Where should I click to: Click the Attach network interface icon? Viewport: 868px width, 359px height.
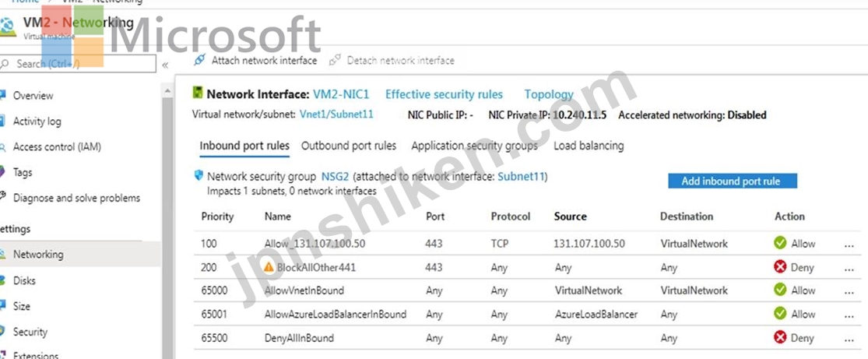coord(199,60)
